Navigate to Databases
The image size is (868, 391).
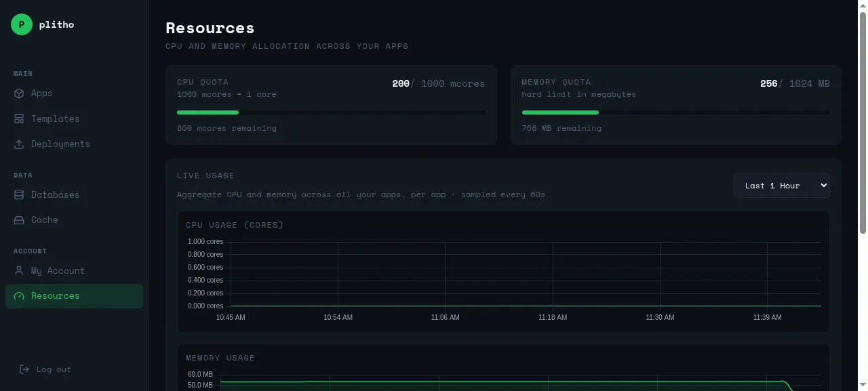[74, 194]
